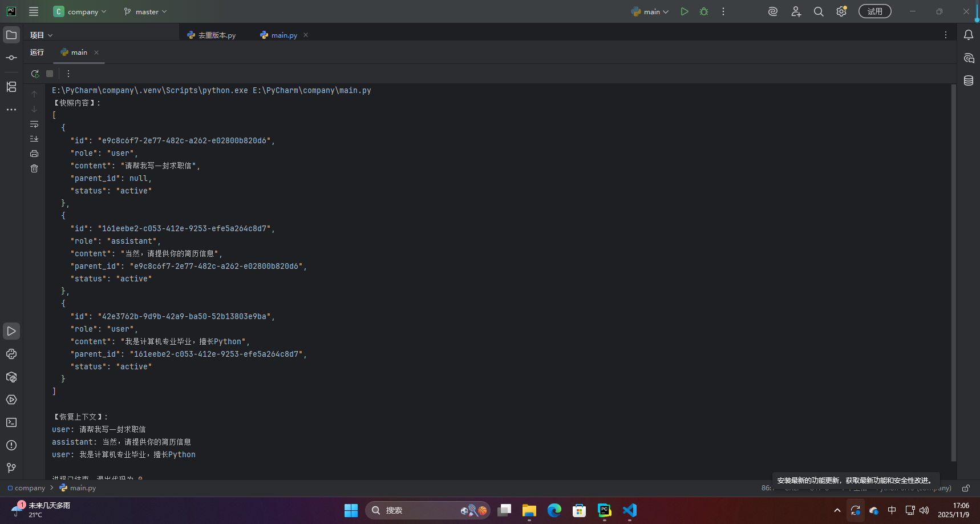This screenshot has height=524, width=980.
Task: Open the Python Packages icon
Action: click(11, 377)
